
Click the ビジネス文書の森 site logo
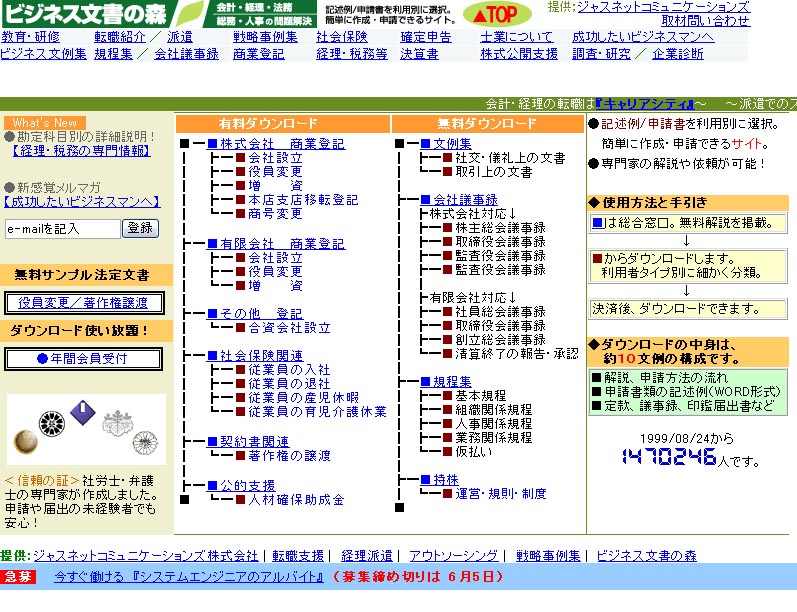click(88, 13)
